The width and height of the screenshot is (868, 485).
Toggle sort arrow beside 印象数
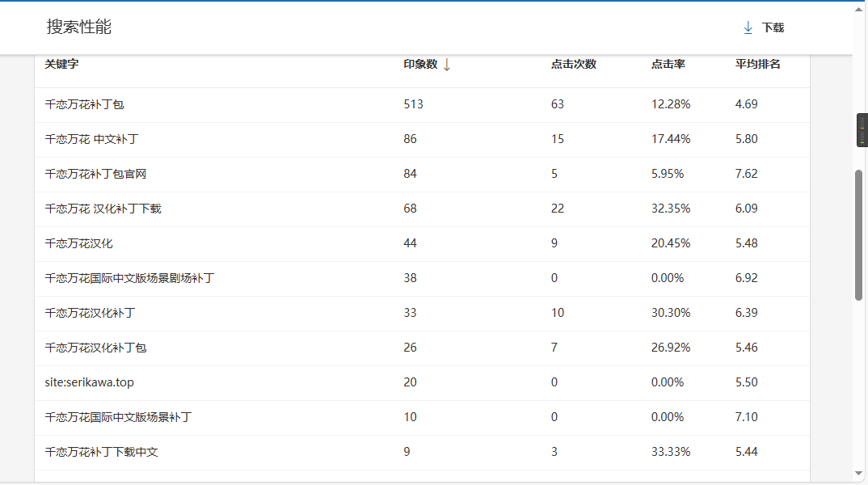pos(447,64)
